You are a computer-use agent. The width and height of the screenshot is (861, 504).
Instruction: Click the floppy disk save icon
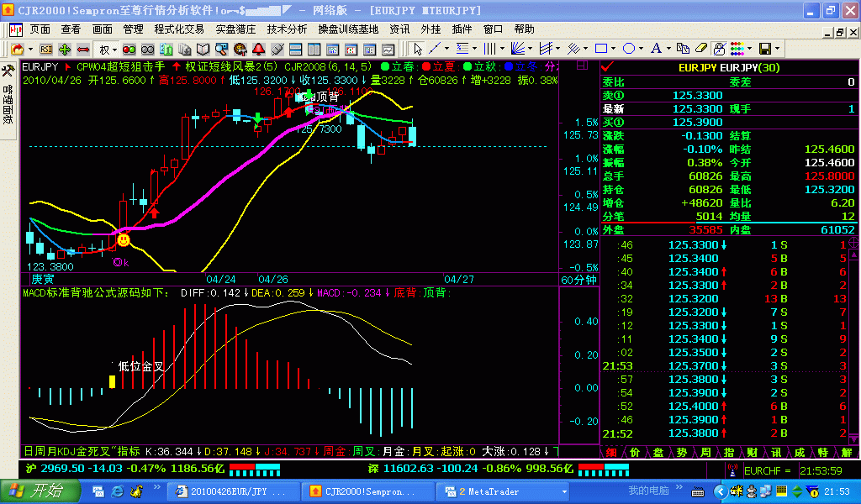[765, 49]
